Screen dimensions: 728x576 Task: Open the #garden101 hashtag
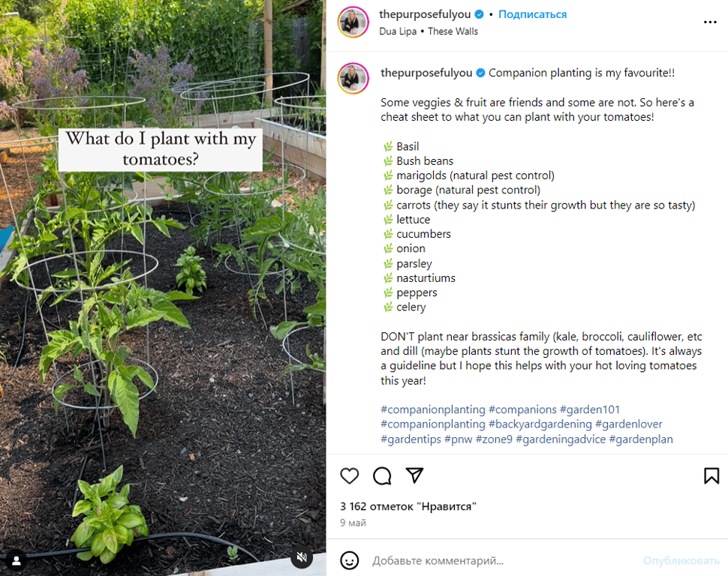[x=590, y=409]
